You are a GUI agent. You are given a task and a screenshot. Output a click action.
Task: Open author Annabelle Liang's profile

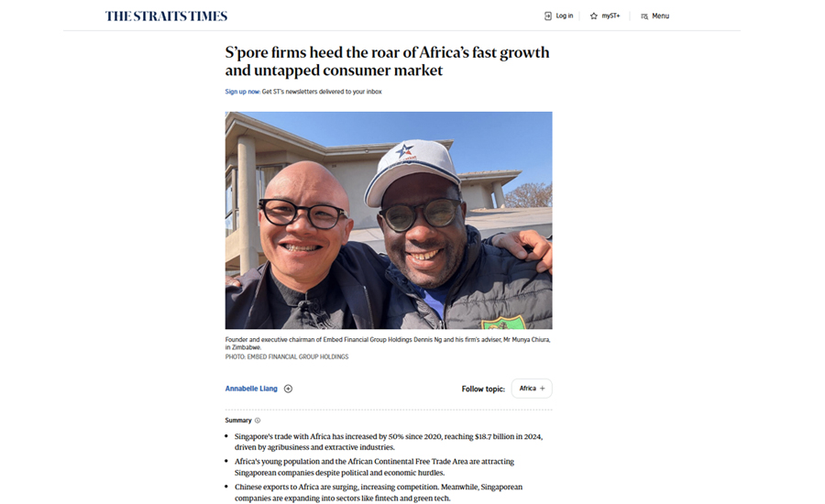(x=251, y=389)
